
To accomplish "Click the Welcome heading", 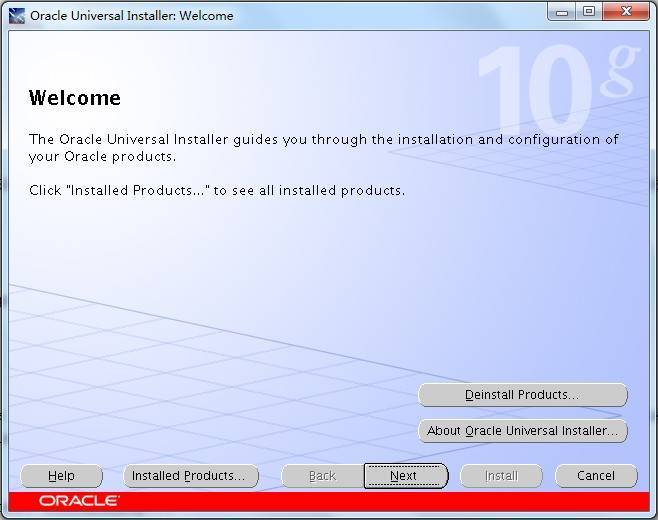I will (x=75, y=98).
